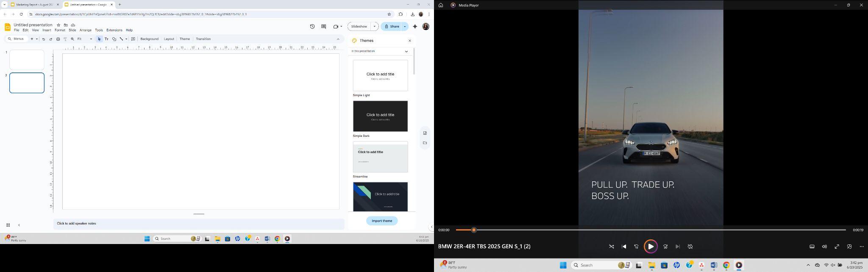This screenshot has width=868, height=272.
Task: Open more options ellipsis in Media Player
Action: pos(862,247)
